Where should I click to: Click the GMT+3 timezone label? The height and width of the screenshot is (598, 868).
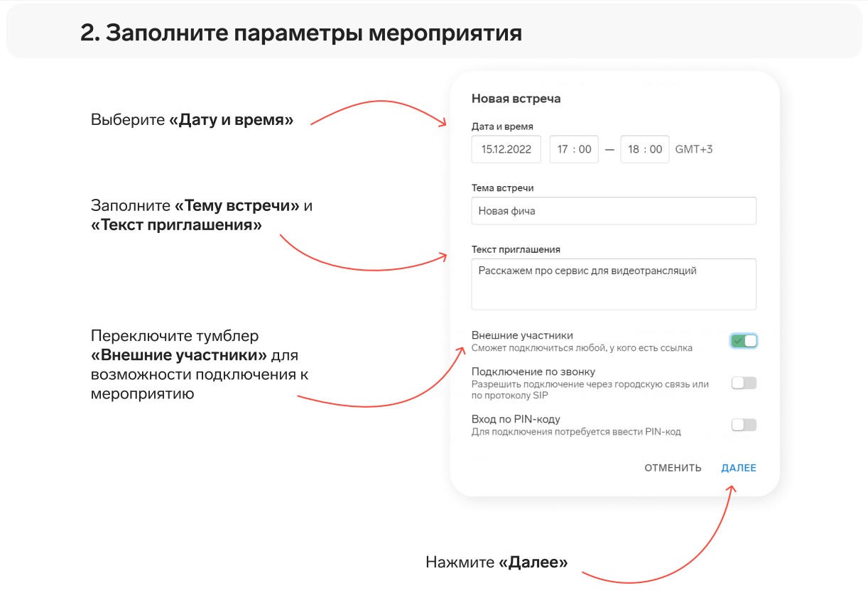(693, 149)
